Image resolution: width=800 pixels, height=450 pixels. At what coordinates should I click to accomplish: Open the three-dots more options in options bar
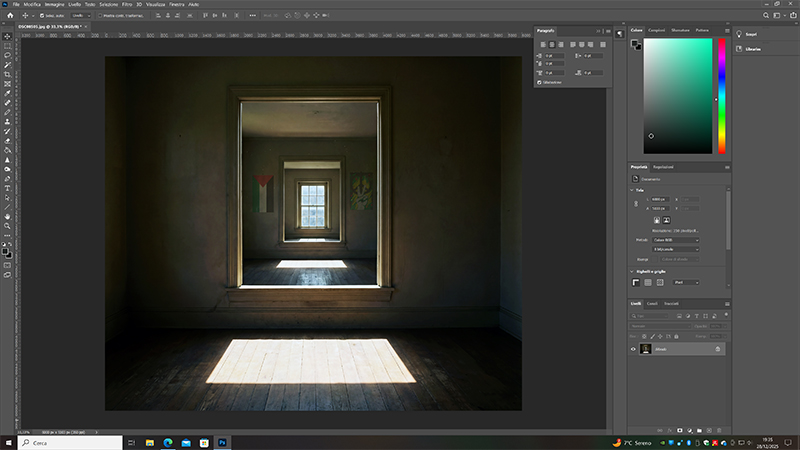click(x=253, y=15)
